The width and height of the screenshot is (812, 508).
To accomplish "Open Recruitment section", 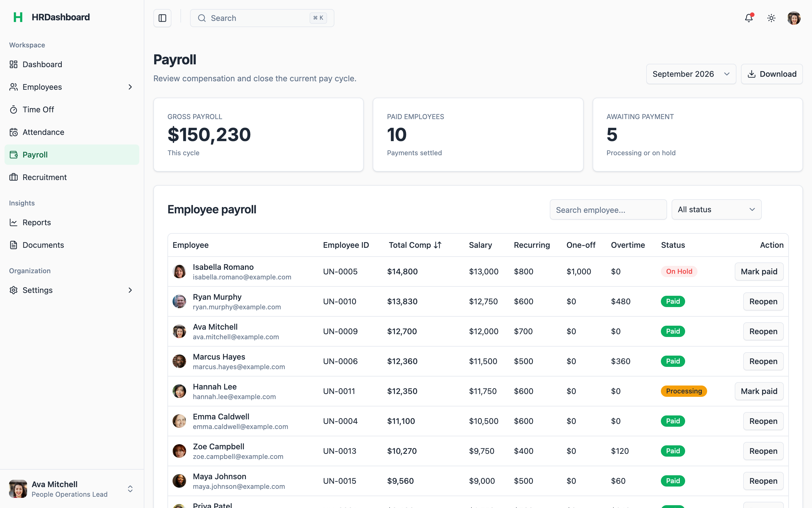I will pos(72,178).
